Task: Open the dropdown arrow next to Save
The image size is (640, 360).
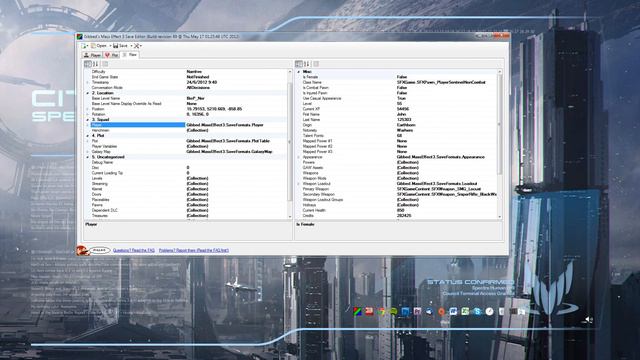Action: point(131,46)
